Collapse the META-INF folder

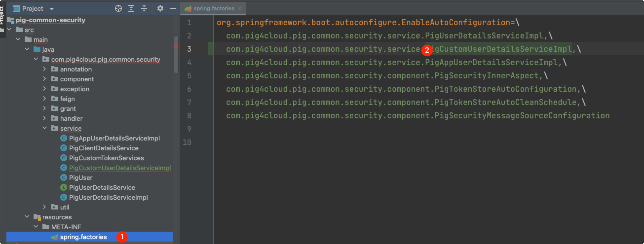click(x=36, y=227)
